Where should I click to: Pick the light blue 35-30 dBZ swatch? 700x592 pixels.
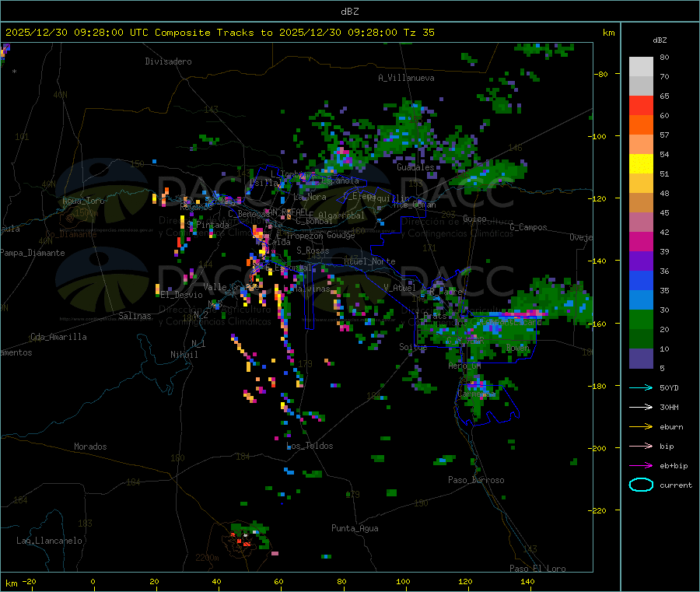click(x=641, y=300)
